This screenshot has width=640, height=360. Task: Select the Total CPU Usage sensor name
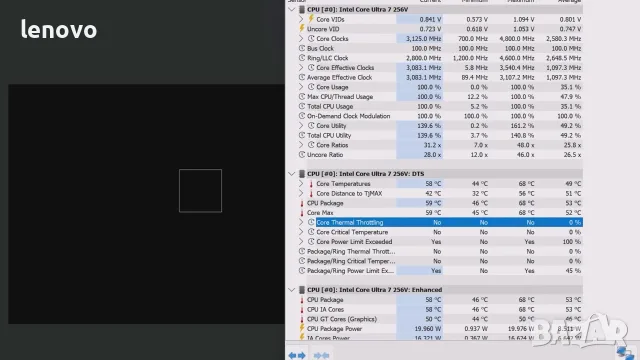330,106
